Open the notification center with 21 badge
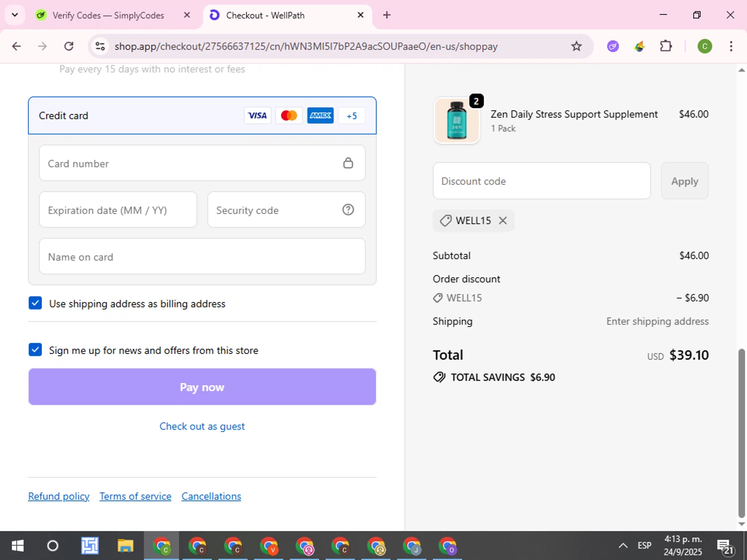 pos(726,547)
